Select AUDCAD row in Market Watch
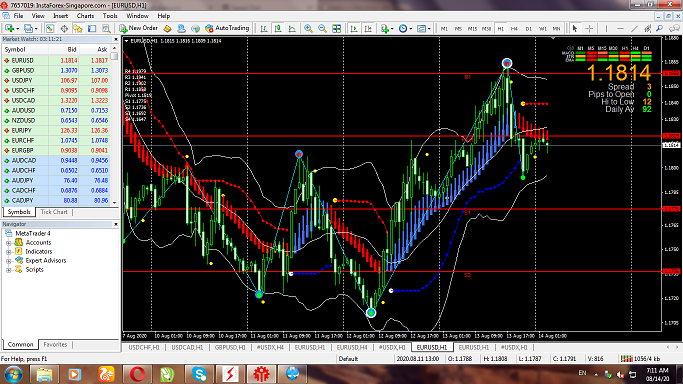 click(56, 161)
